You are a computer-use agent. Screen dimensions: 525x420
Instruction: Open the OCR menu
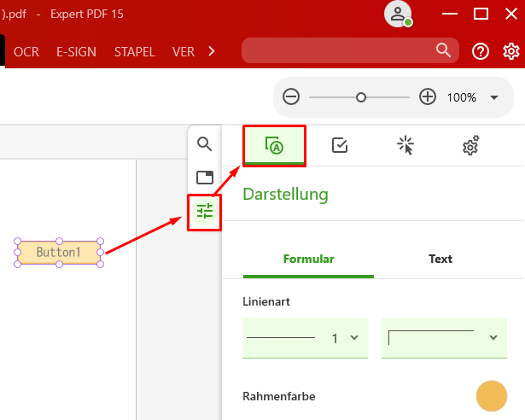tap(26, 52)
